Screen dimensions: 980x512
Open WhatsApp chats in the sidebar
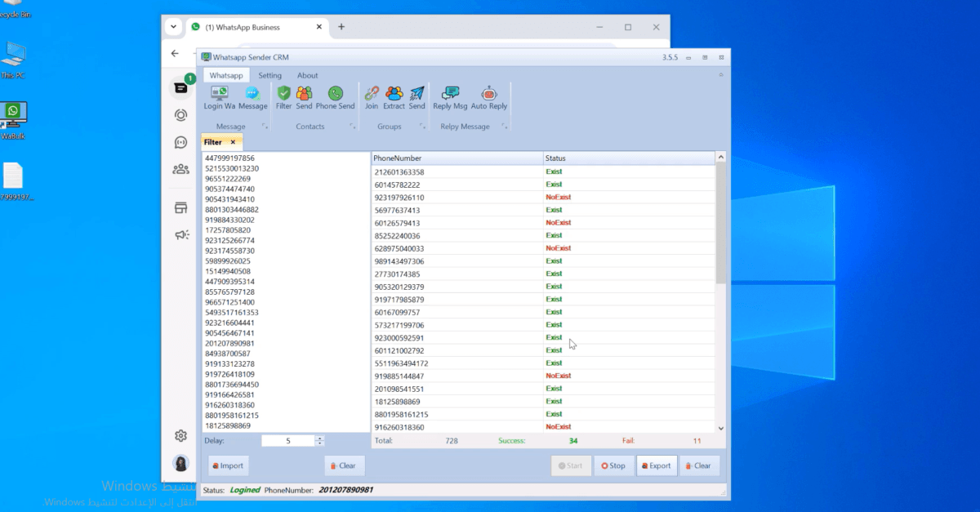pyautogui.click(x=180, y=86)
